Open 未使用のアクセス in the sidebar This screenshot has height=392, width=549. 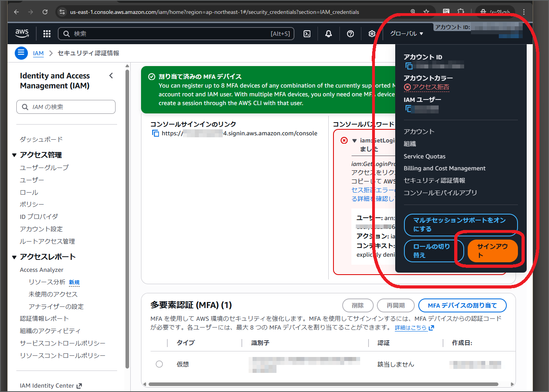pyautogui.click(x=53, y=294)
